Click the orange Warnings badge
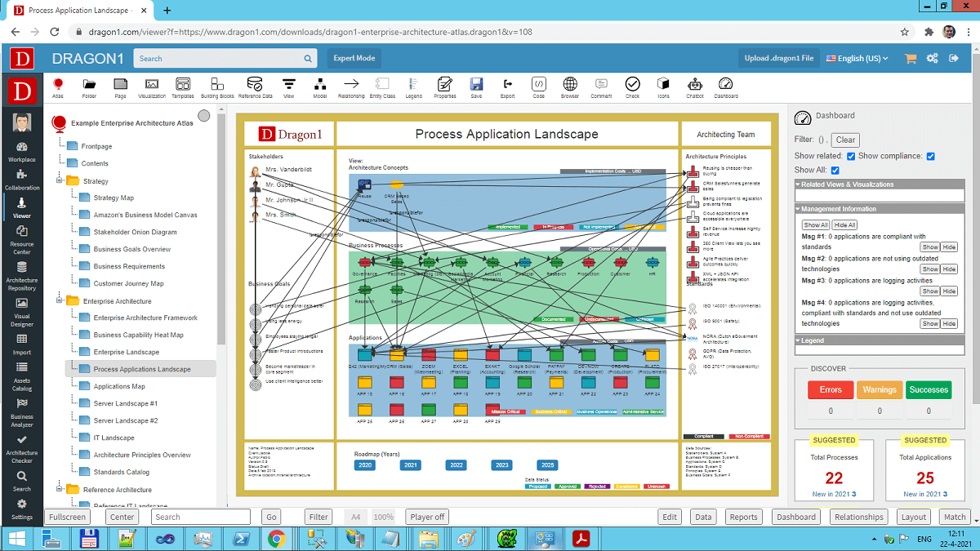 (x=880, y=389)
